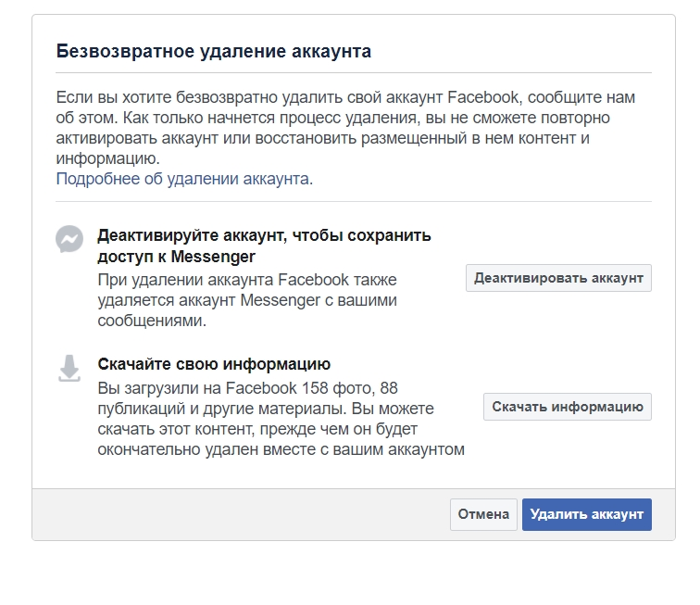Click the download arrow icon
Image resolution: width=700 pixels, height=605 pixels.
point(69,368)
